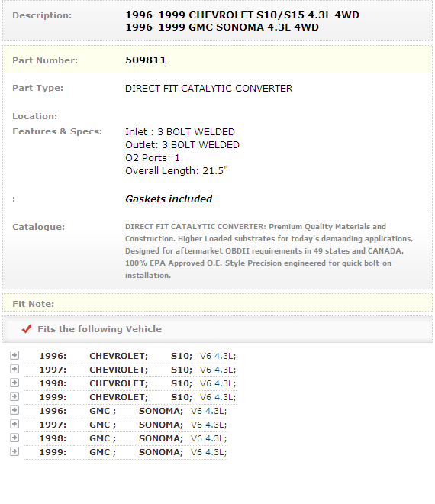Click arrow icon beside 1997 GMC Sonoma row
The width and height of the screenshot is (435, 504).
coord(14,425)
